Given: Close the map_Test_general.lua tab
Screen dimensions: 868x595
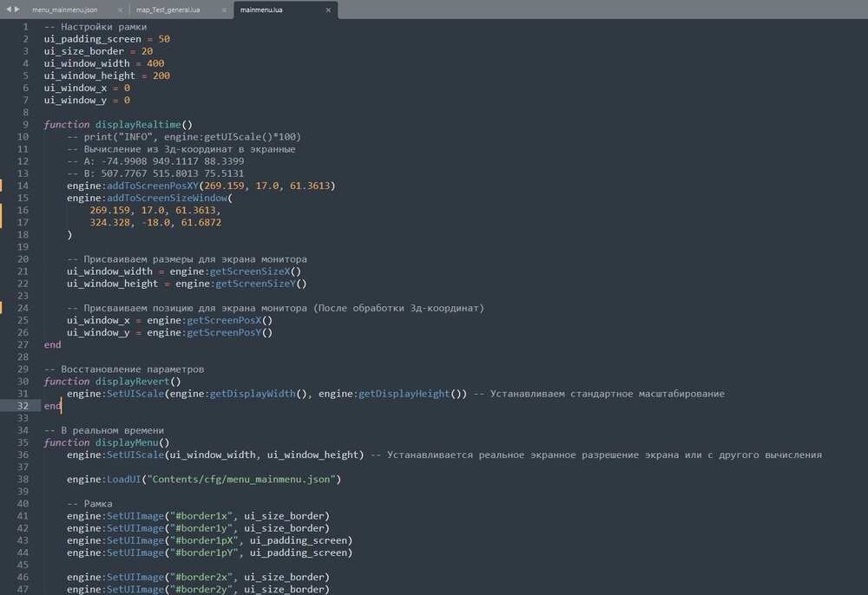Looking at the screenshot, I should 223,10.
